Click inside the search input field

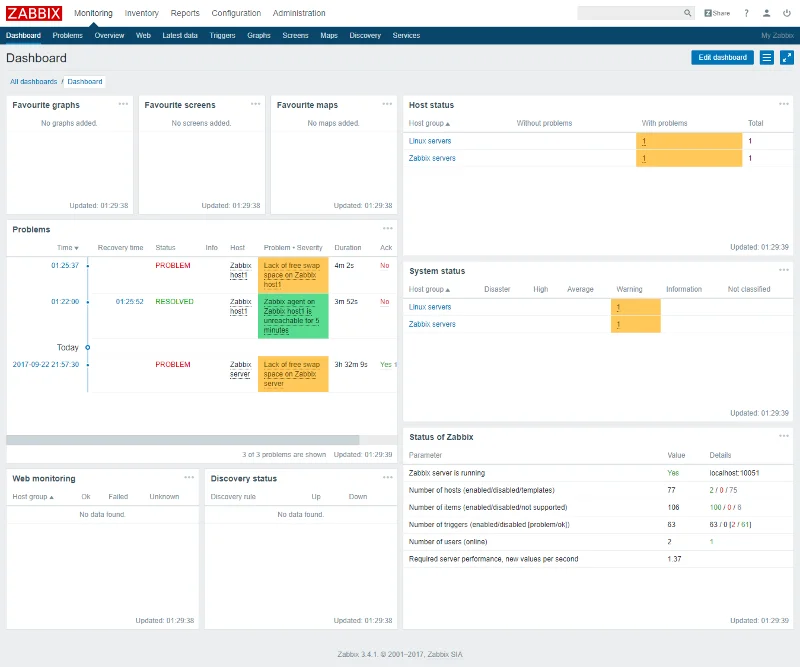point(630,13)
